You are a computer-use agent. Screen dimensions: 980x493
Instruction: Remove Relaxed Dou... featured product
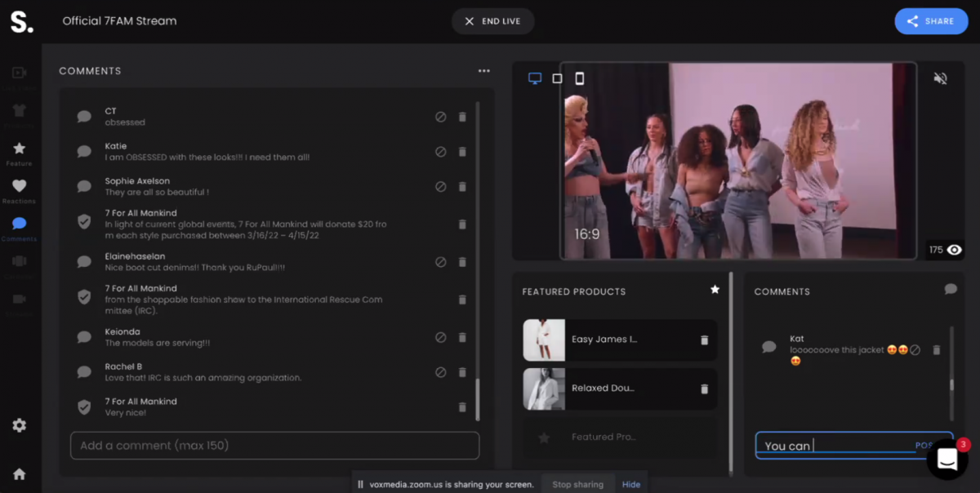pyautogui.click(x=705, y=389)
